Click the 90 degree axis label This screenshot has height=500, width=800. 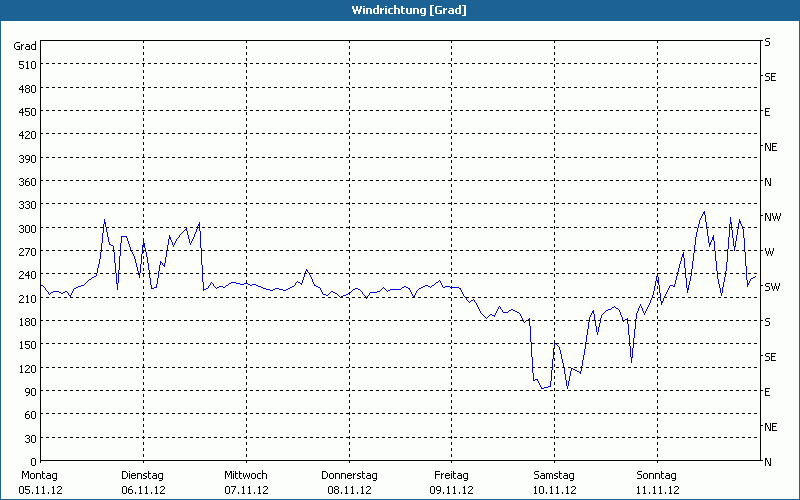(x=31, y=392)
